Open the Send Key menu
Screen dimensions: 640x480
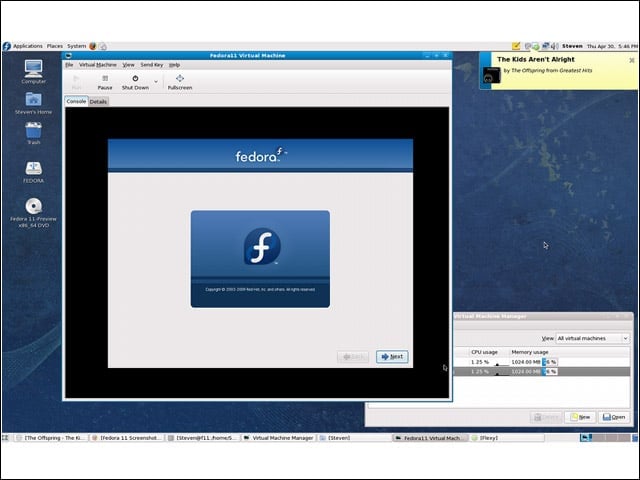click(x=151, y=65)
